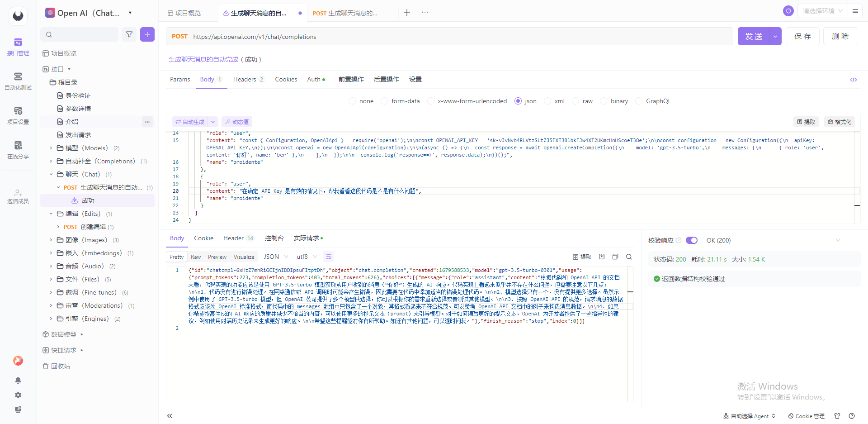This screenshot has height=424, width=868.
Task: Open 在线分享 sidebar section
Action: coord(18,150)
